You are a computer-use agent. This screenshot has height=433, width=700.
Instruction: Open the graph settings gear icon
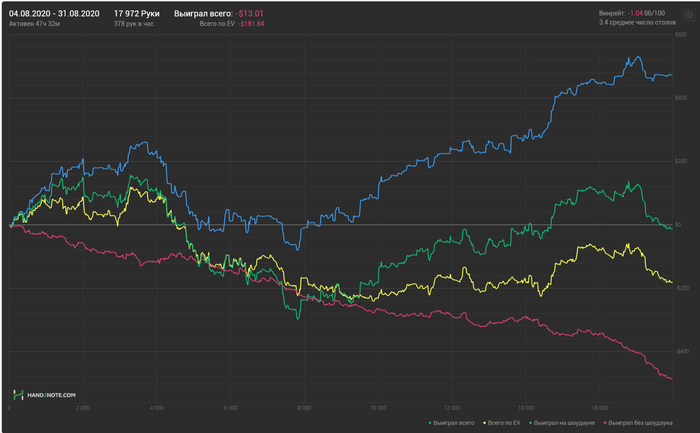(x=689, y=15)
